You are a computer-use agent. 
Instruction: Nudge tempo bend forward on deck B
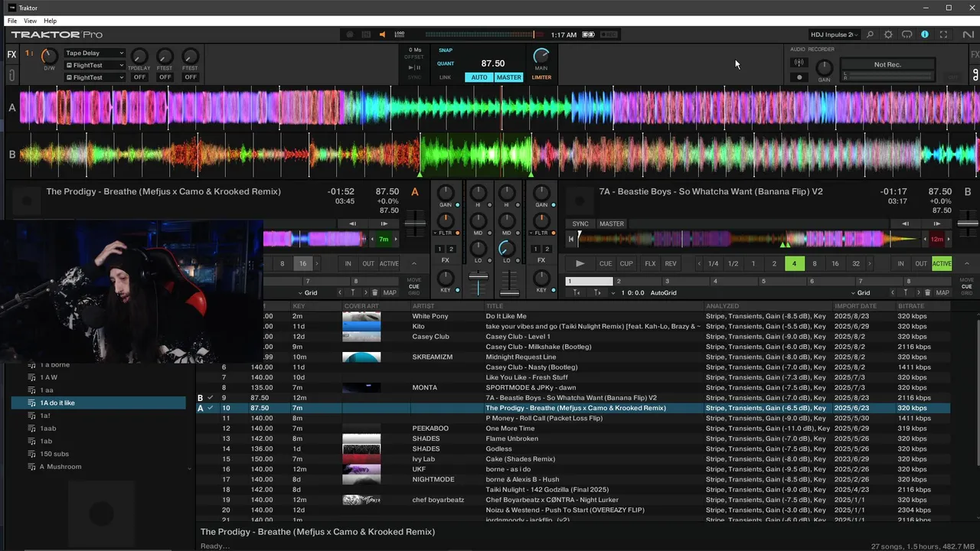(937, 223)
